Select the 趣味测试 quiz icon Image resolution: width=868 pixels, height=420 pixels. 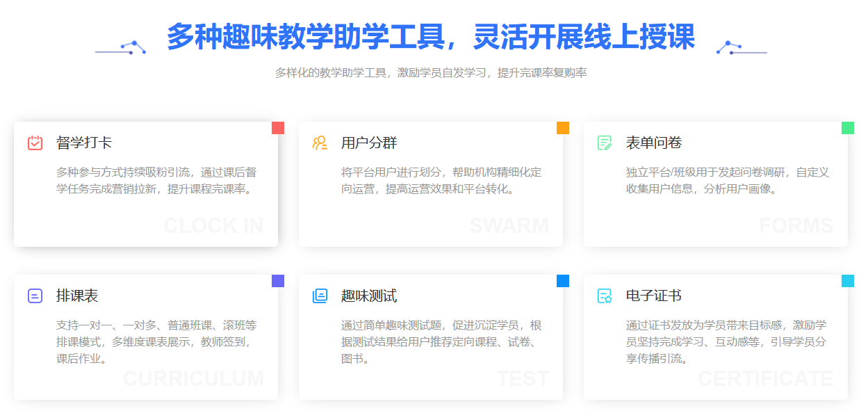click(x=318, y=295)
